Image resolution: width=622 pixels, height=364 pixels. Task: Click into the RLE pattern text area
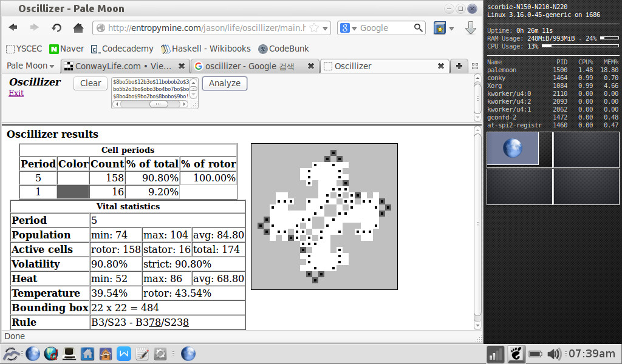coord(151,89)
